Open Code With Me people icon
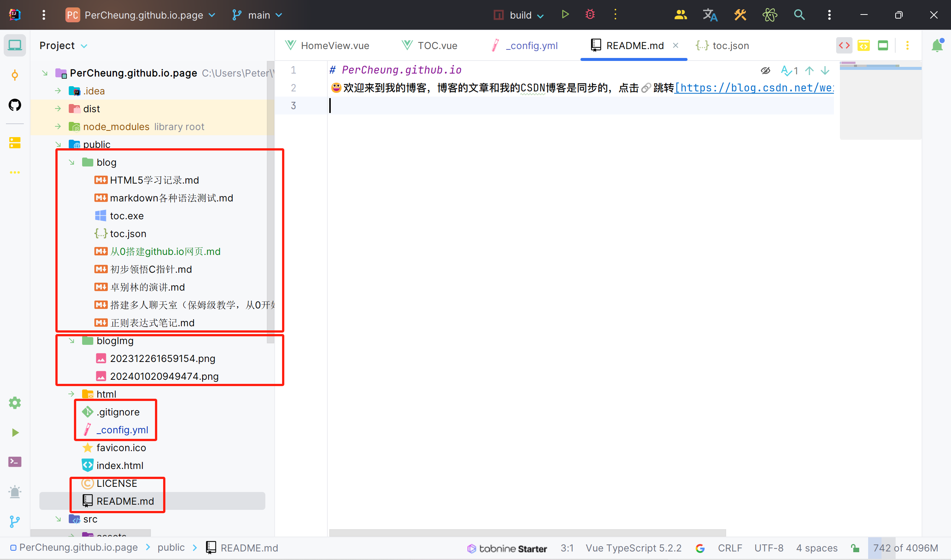 click(x=680, y=15)
